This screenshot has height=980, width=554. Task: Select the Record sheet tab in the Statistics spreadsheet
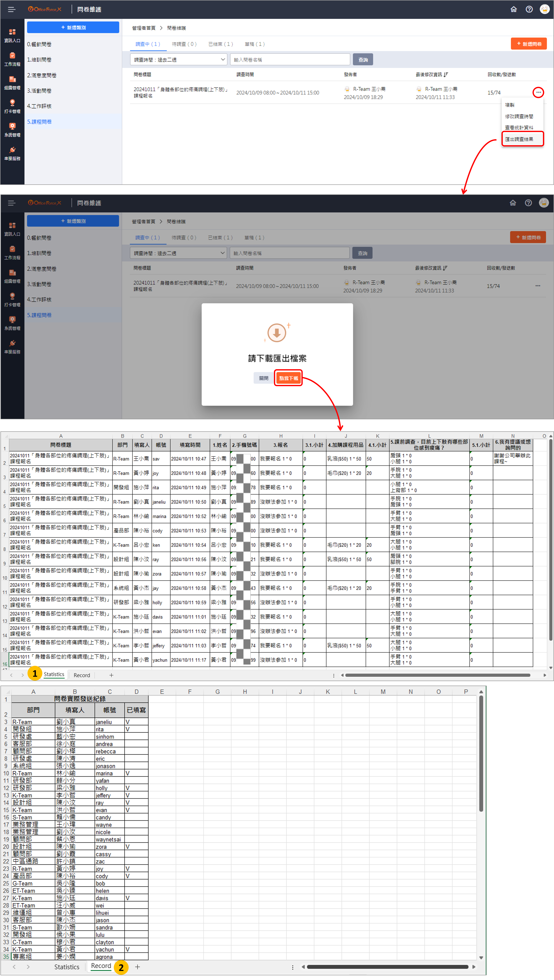coord(82,675)
